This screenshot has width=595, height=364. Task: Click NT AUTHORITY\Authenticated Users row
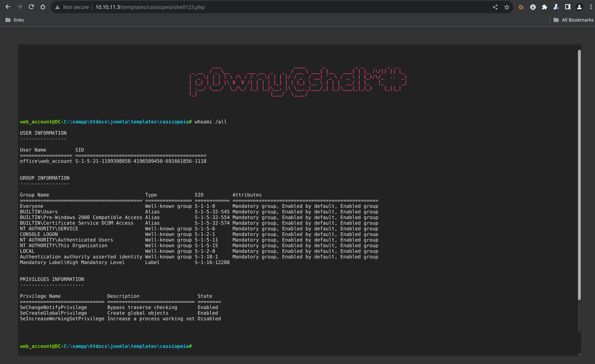click(x=199, y=240)
